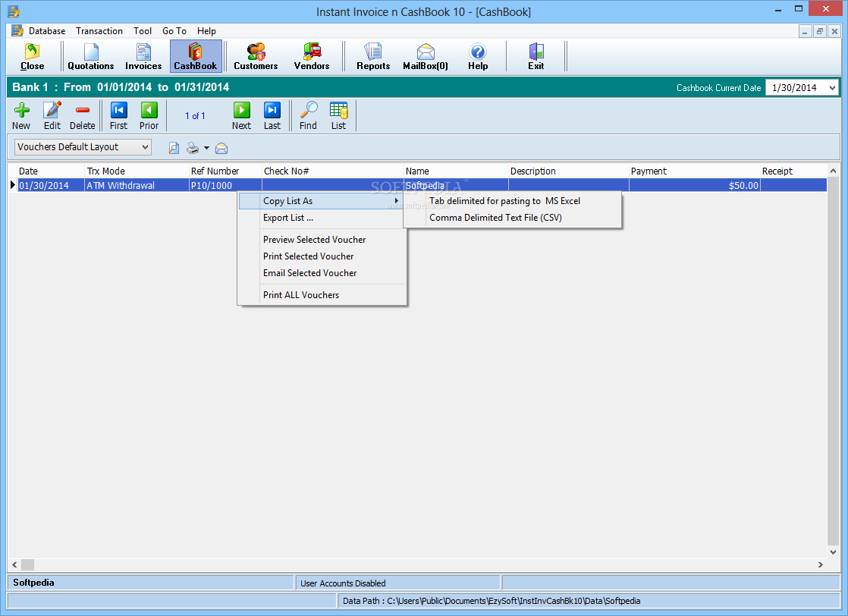848x616 pixels.
Task: Open the Transaction menu
Action: click(99, 31)
